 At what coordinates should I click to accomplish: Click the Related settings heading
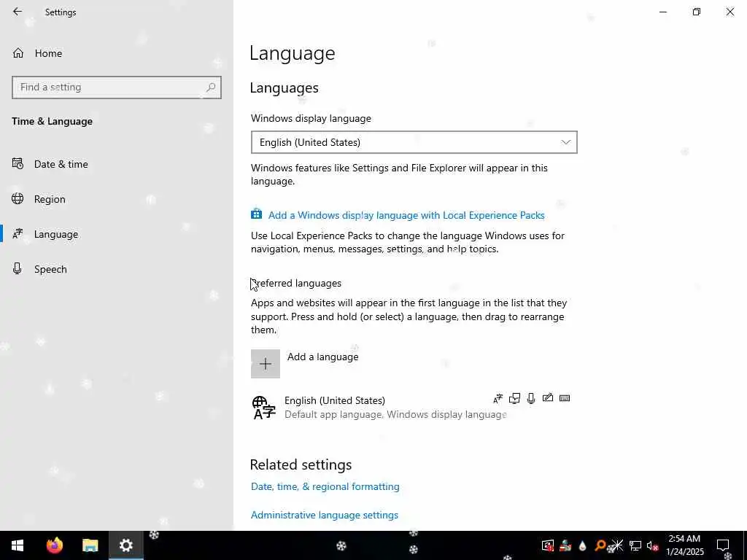click(x=301, y=464)
